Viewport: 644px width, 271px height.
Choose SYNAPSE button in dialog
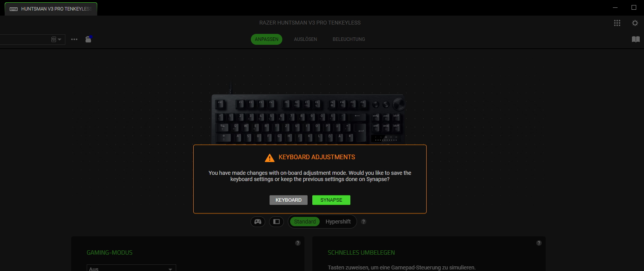331,200
